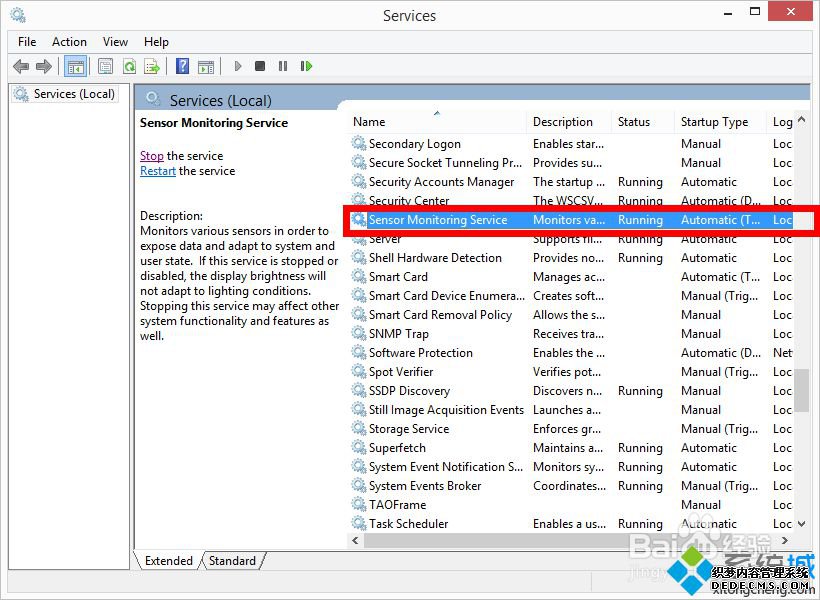The width and height of the screenshot is (820, 600).
Task: Click the gear icon of Secondary Logon
Action: [359, 143]
